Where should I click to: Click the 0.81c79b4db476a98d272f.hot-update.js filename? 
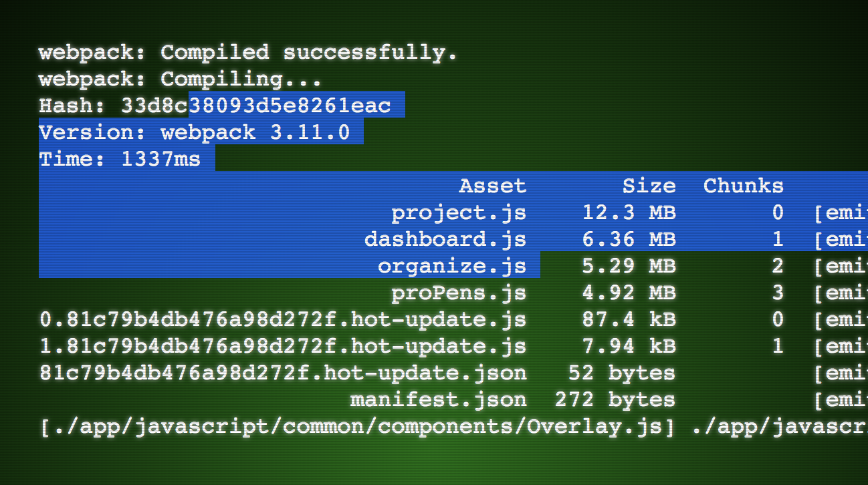(x=283, y=319)
